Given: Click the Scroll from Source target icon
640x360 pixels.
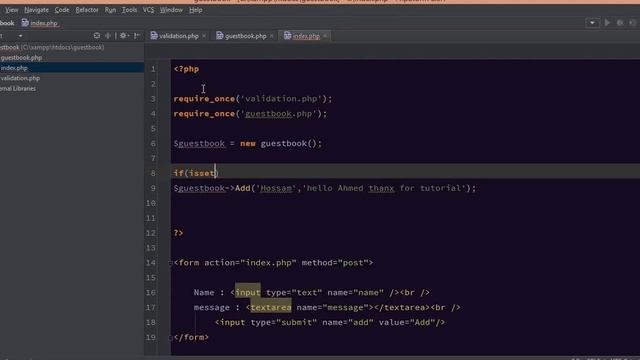Looking at the screenshot, I should pyautogui.click(x=97, y=36).
